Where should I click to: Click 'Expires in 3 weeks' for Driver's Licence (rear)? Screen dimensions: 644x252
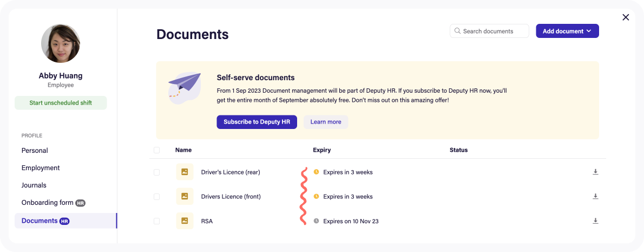(x=348, y=172)
